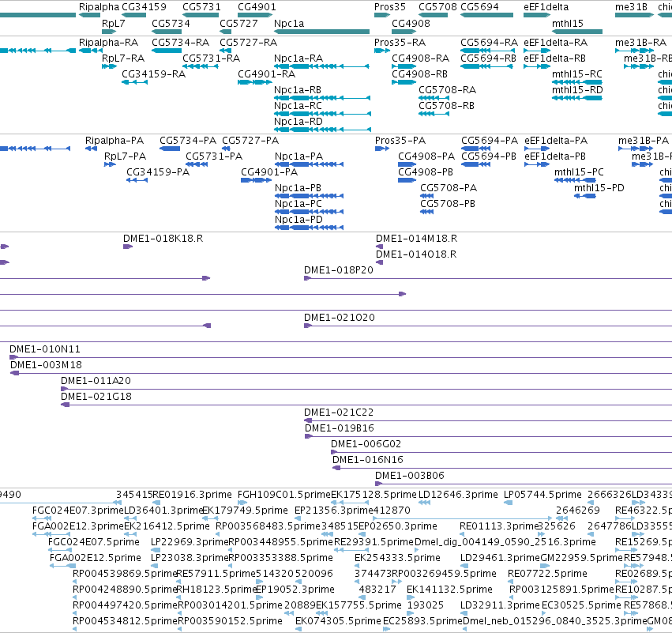Select the eEF1delta gene label
Screen dimensions: 672x633
tap(546, 7)
